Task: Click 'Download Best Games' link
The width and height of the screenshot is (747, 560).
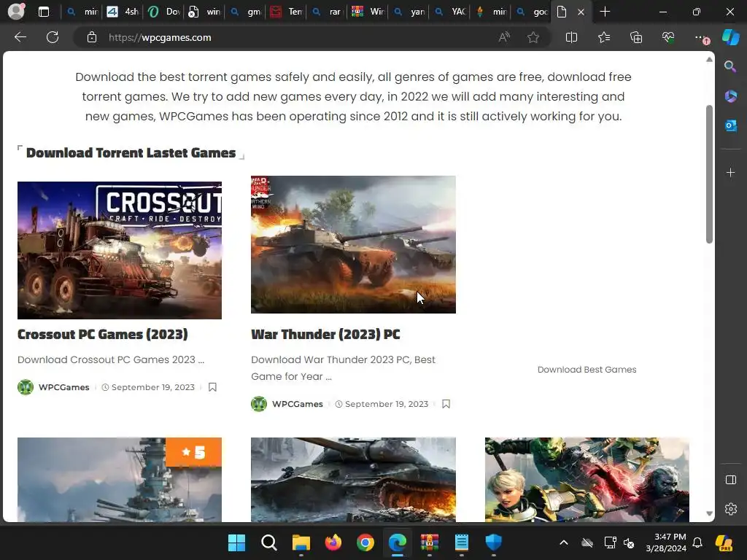Action: (587, 370)
